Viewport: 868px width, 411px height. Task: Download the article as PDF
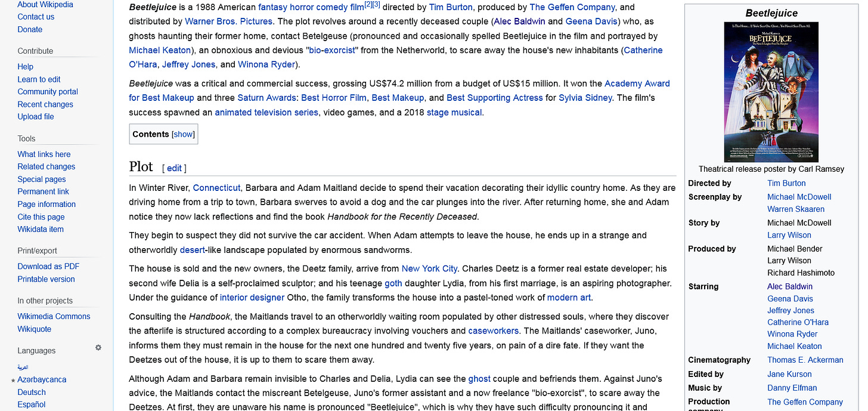pyautogui.click(x=48, y=267)
